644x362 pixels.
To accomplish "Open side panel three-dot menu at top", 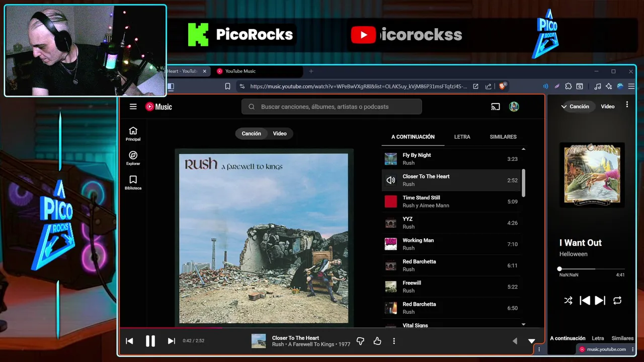I will point(627,105).
